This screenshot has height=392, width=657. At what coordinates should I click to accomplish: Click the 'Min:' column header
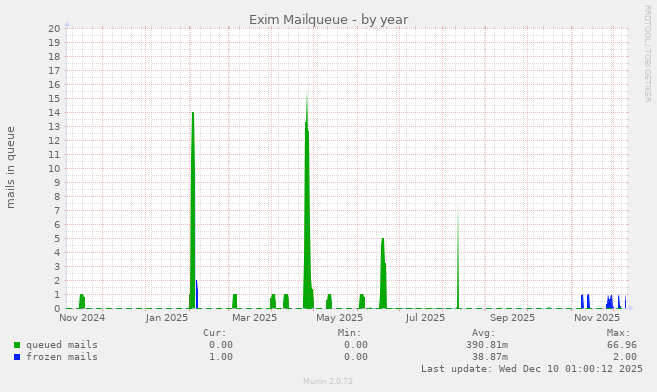point(349,333)
